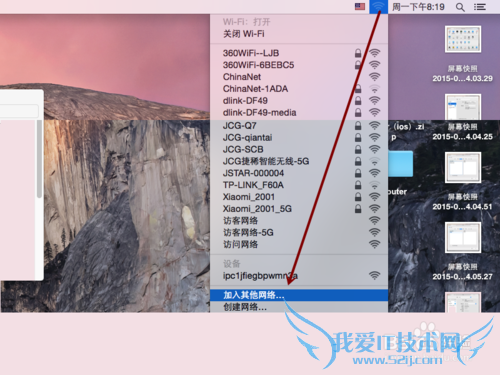Open Spotlight search magnifier icon

point(460,7)
